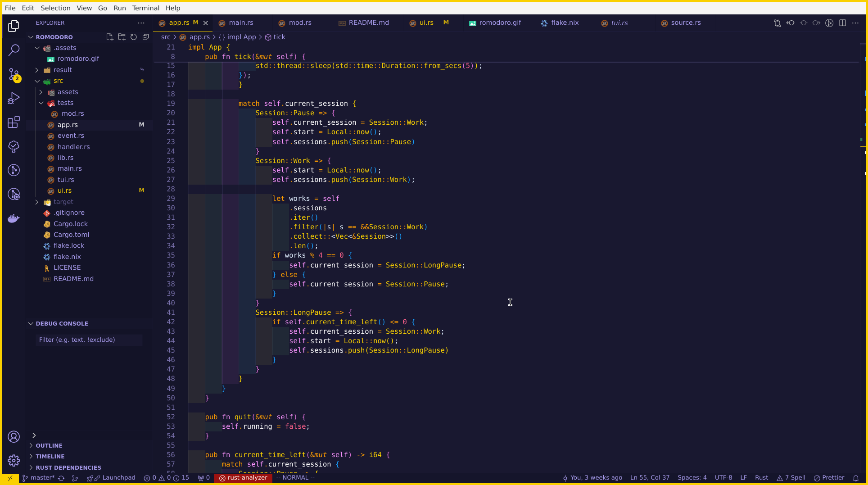Switch to the README.md tab

click(x=368, y=23)
